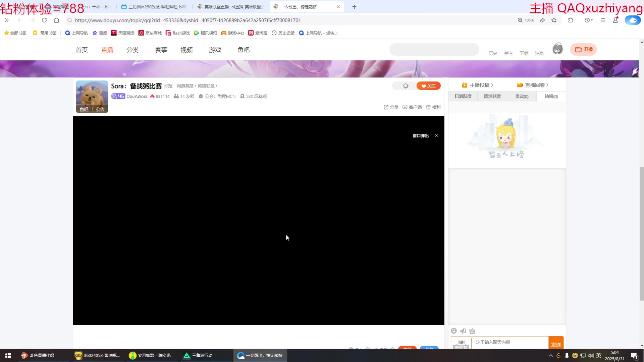Click the blue cloud sync button
644x362 pixels.
[x=633, y=20]
